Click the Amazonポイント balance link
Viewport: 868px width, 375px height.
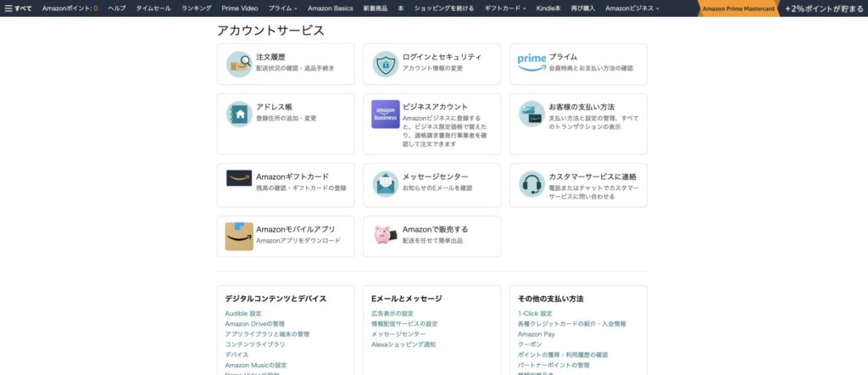(x=70, y=8)
